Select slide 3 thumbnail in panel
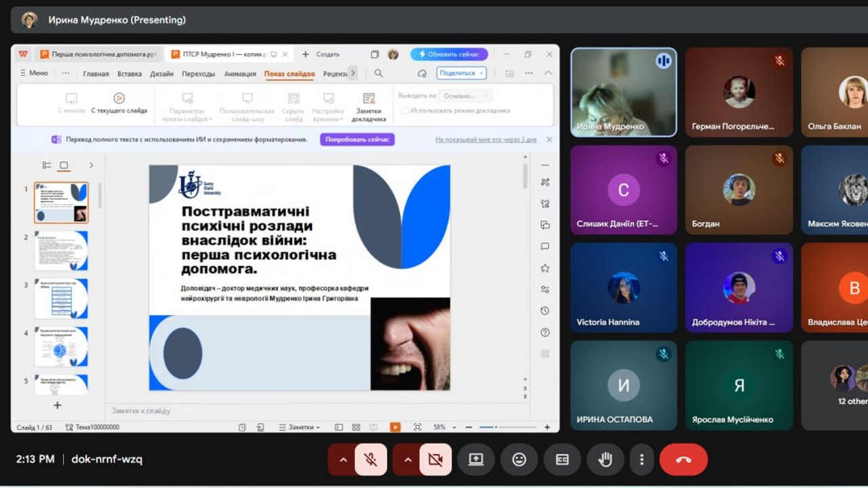868x488 pixels. click(x=61, y=298)
